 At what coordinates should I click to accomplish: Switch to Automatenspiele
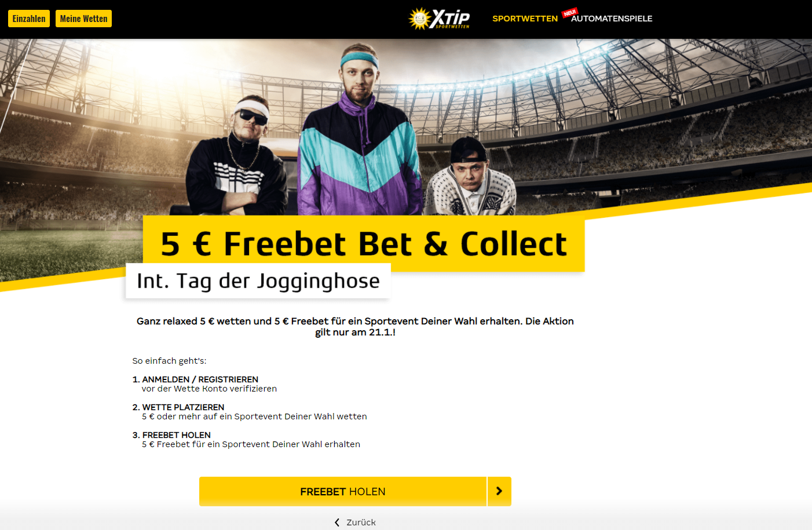point(612,19)
